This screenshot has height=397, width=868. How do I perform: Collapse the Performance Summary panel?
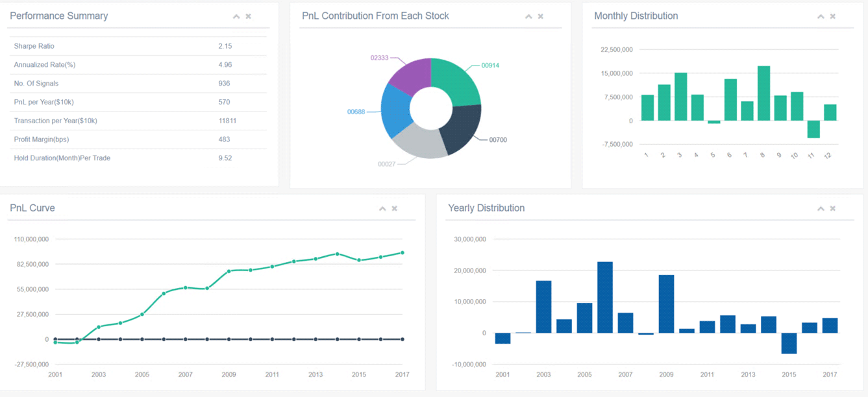pyautogui.click(x=236, y=16)
